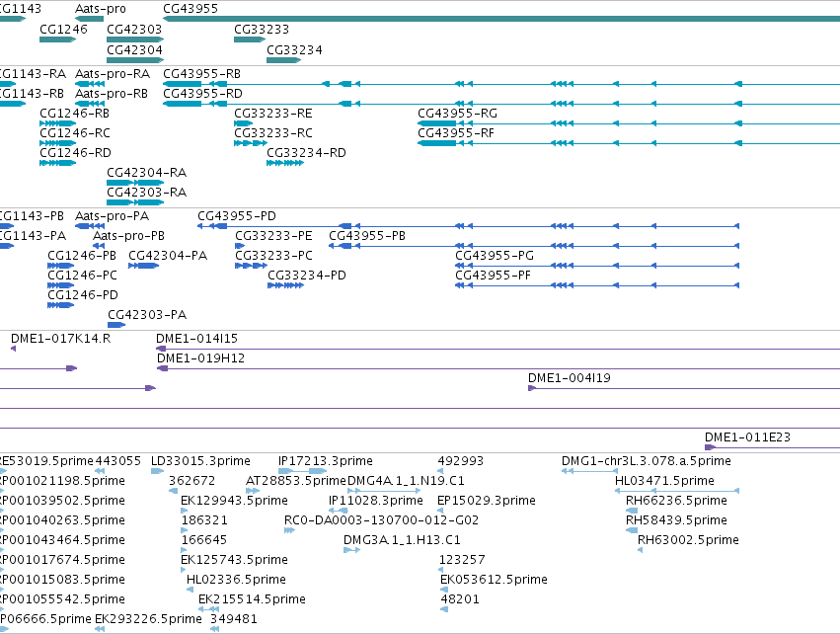Select gene CG1246 label

(x=63, y=29)
